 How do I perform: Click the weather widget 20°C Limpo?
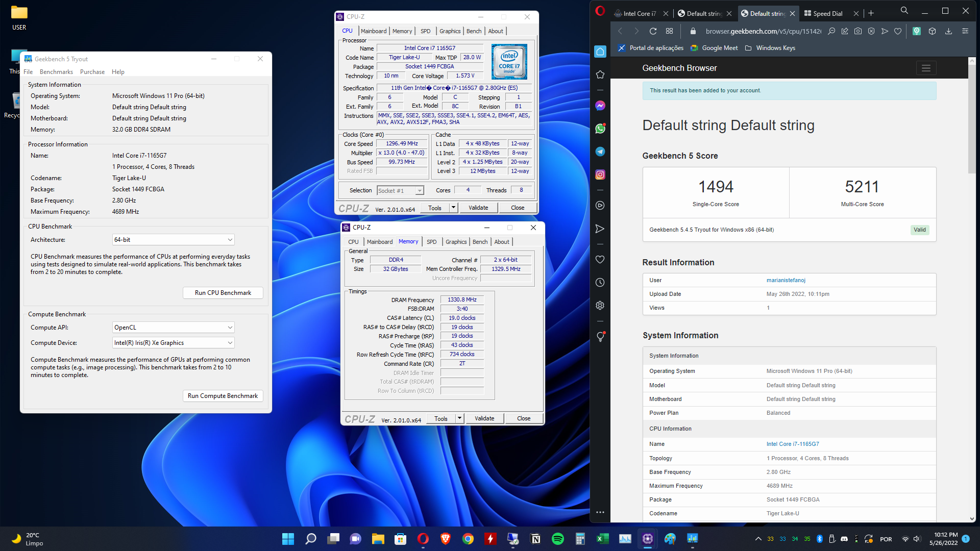click(27, 539)
